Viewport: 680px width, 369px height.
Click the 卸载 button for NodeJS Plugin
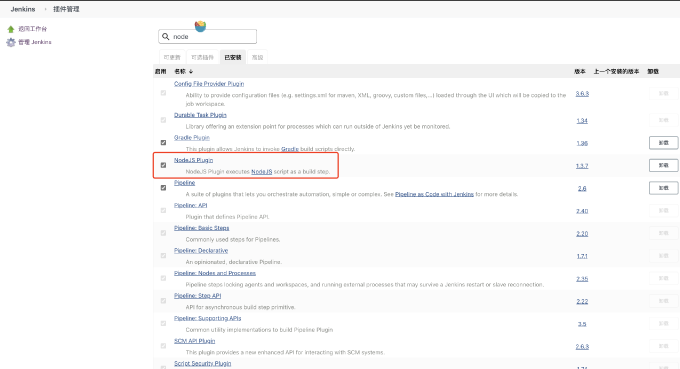tap(664, 165)
